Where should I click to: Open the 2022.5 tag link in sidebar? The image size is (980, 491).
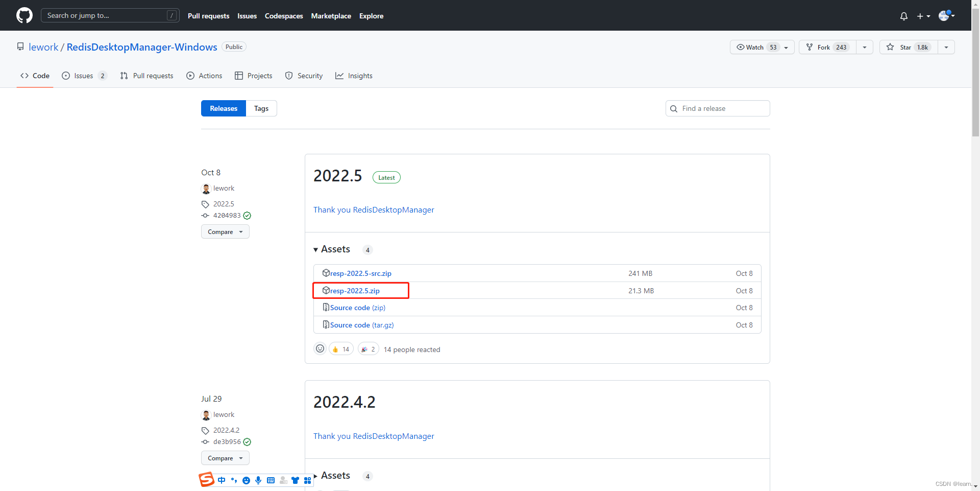pyautogui.click(x=224, y=204)
